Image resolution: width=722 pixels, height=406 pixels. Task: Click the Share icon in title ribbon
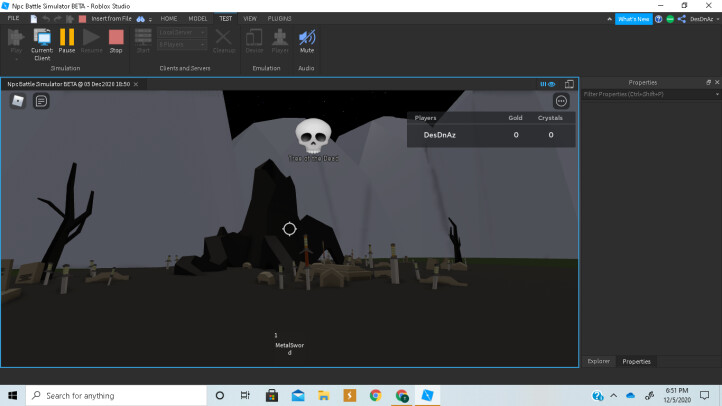coord(682,19)
